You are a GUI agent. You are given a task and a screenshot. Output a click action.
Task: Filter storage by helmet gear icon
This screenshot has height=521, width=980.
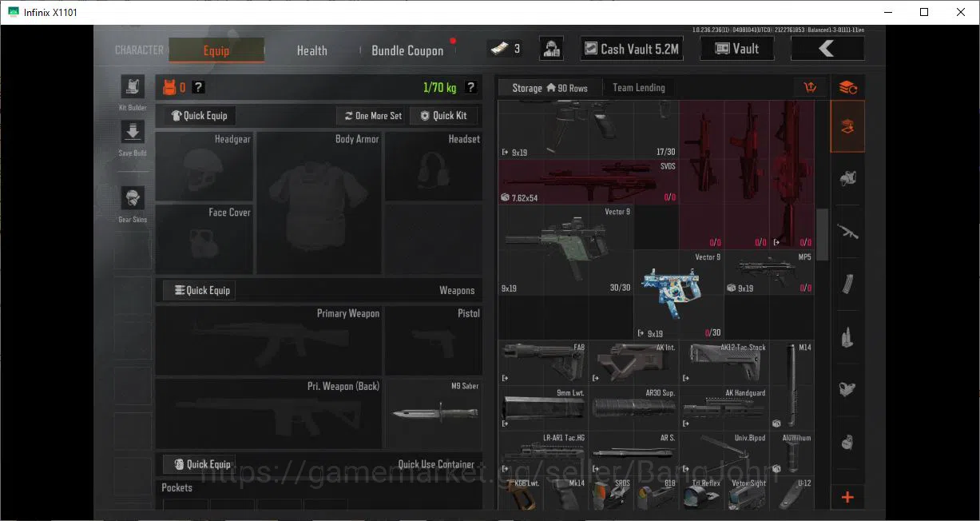847,179
